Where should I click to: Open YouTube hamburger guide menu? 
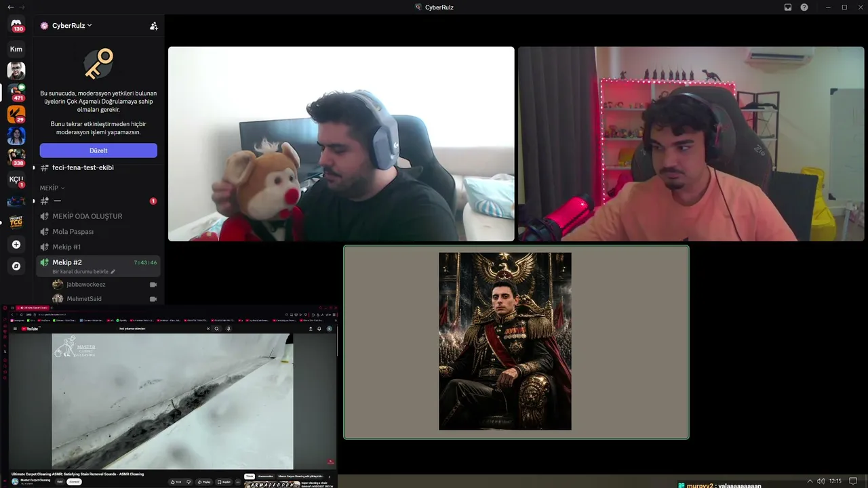15,329
